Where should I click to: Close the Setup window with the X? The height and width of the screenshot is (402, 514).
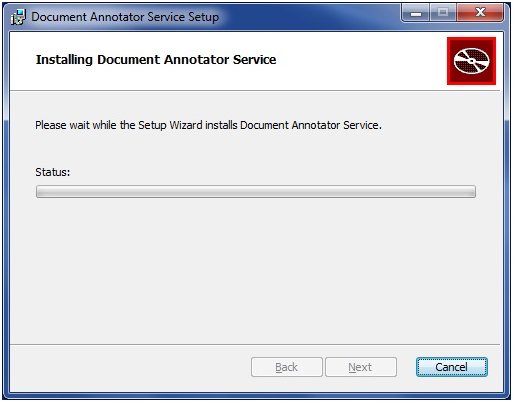480,13
